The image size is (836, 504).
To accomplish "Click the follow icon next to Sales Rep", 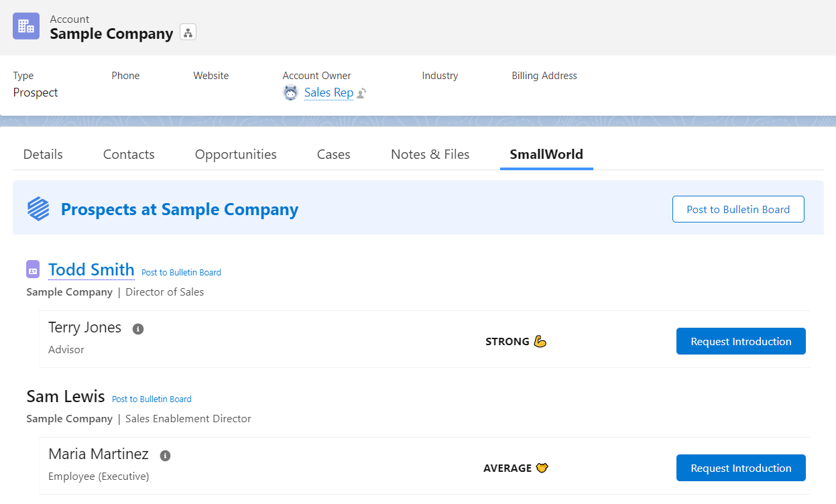I will click(x=360, y=93).
